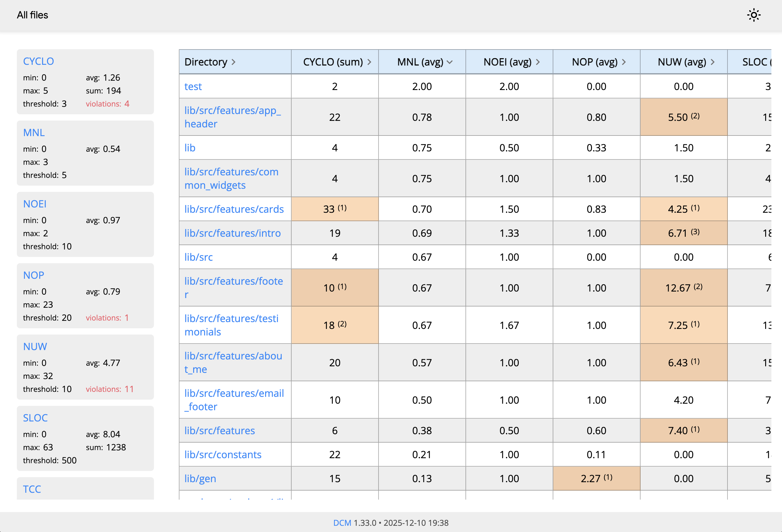This screenshot has width=782, height=532.
Task: Sort by Directory column chevron
Action: pyautogui.click(x=234, y=62)
